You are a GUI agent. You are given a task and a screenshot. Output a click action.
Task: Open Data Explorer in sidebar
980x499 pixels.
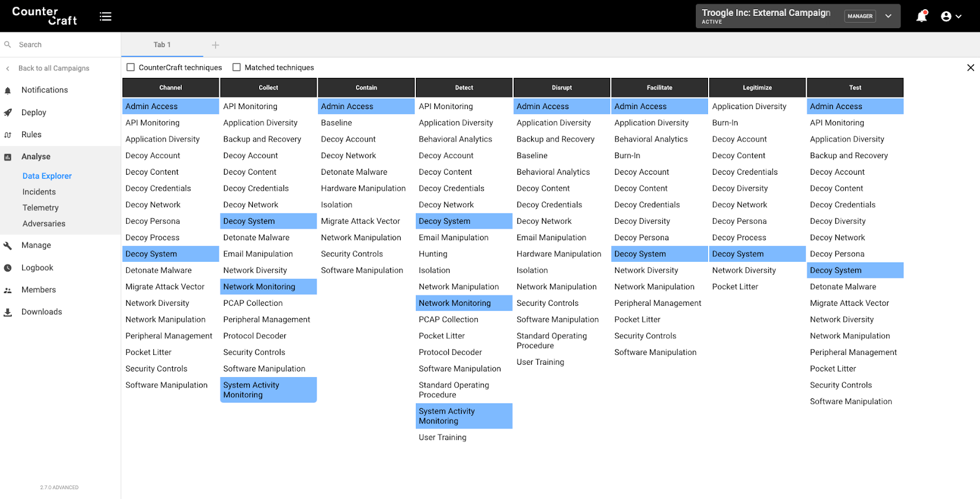47,176
